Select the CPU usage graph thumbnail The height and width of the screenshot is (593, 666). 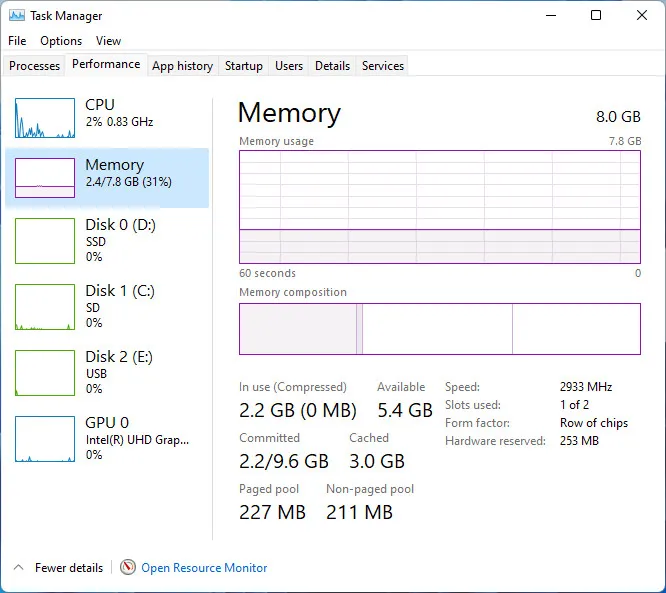[x=45, y=118]
